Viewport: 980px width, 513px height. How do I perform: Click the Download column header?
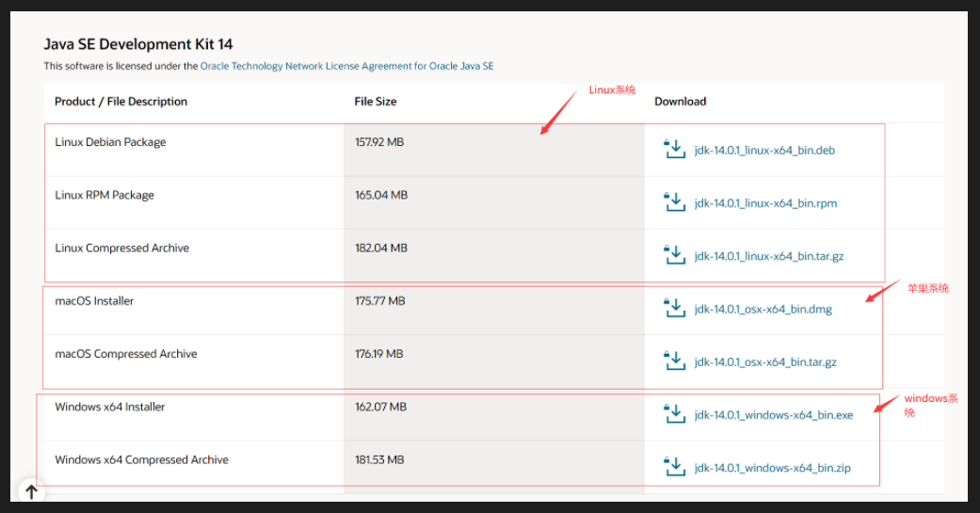[680, 102]
